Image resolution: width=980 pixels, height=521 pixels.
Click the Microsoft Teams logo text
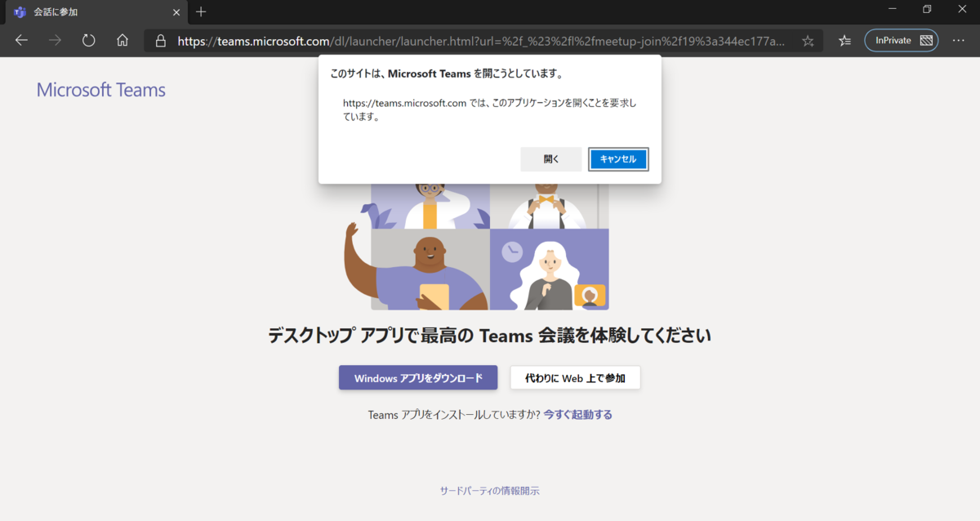point(101,90)
